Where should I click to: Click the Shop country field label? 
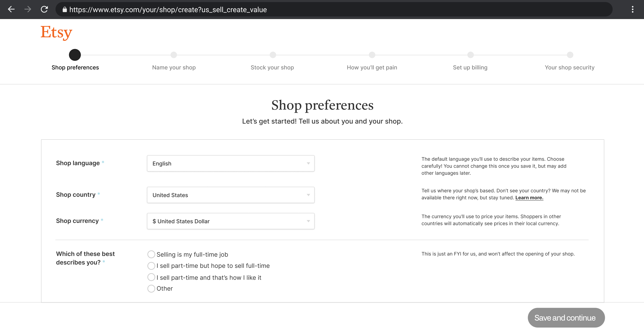tap(76, 195)
